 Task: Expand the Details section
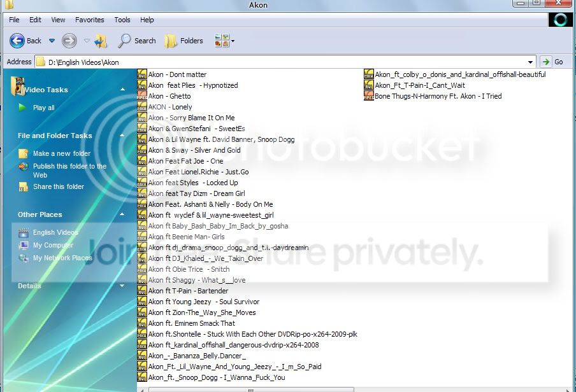pos(122,286)
